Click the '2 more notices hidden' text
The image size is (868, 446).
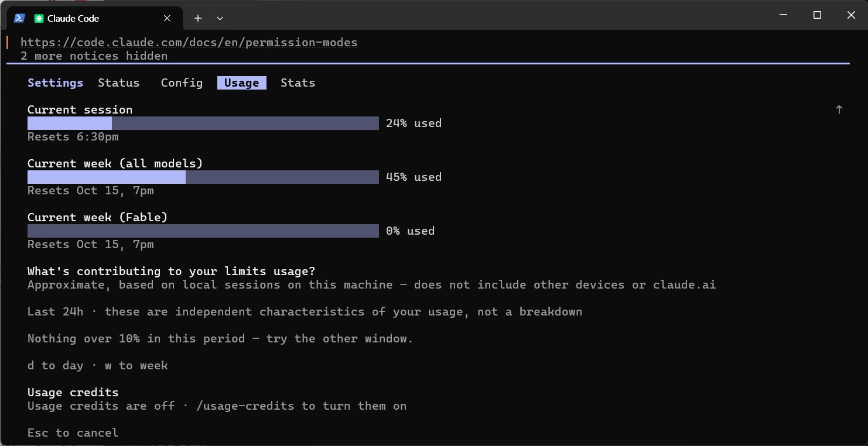tap(94, 56)
